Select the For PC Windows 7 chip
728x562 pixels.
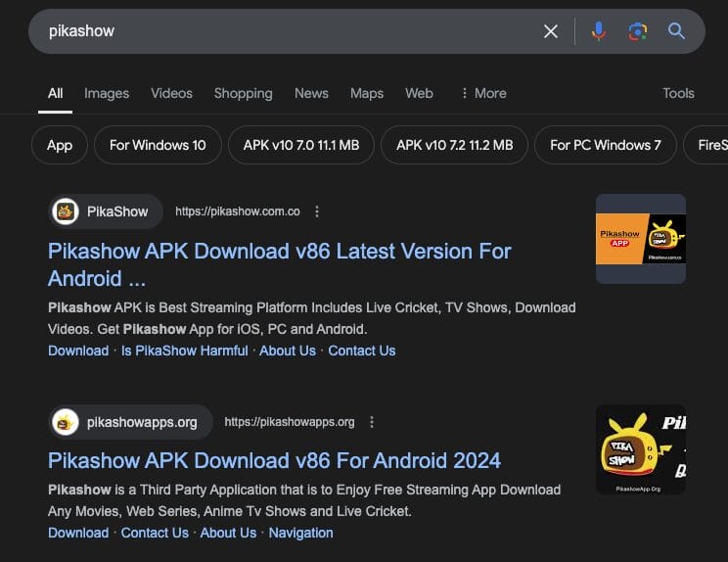(606, 145)
